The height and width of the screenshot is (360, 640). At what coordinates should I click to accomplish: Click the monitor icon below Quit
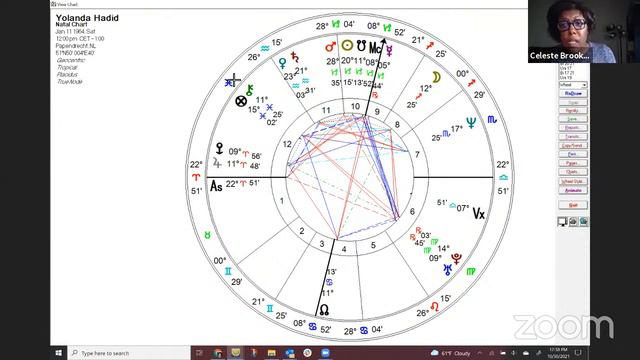tap(562, 221)
